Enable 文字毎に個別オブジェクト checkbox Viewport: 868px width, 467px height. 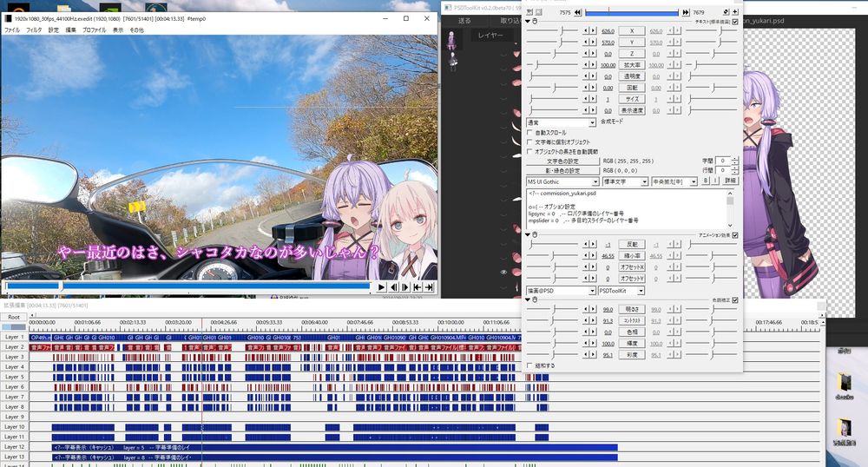(x=529, y=142)
